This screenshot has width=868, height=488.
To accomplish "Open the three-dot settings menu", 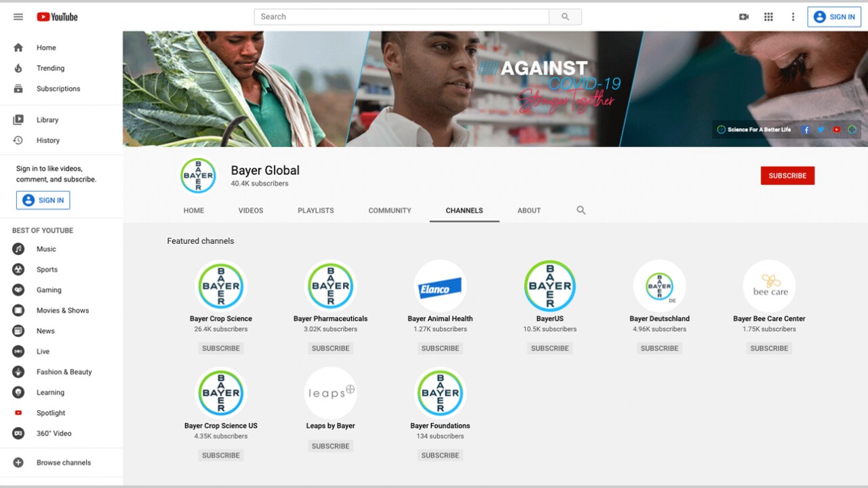I will tap(793, 17).
